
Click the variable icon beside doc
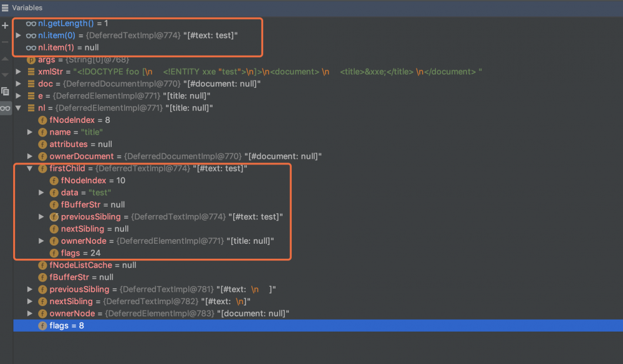(x=31, y=84)
